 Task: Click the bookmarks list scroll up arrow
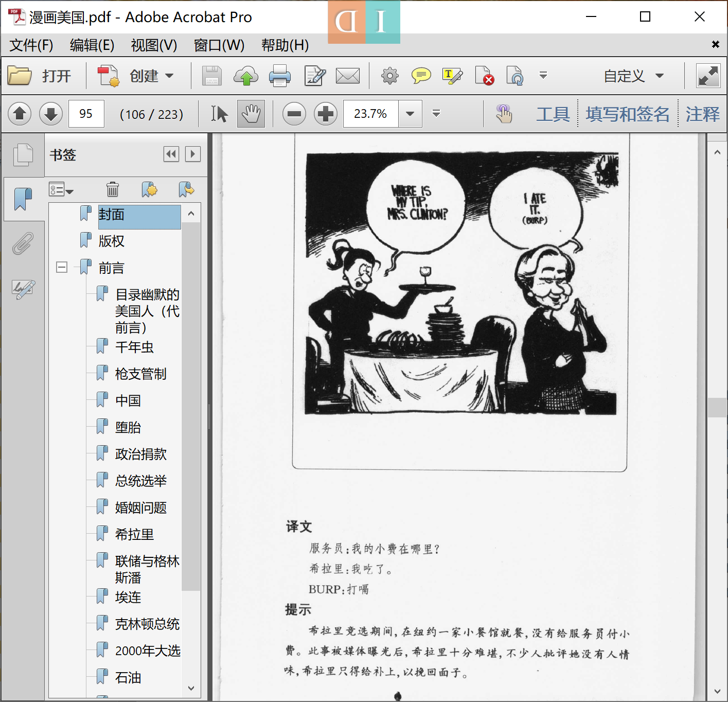click(191, 213)
